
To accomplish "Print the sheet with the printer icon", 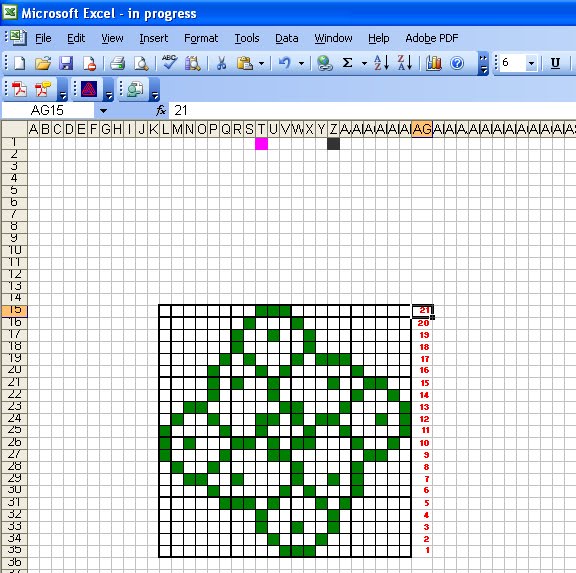I will 118,63.
